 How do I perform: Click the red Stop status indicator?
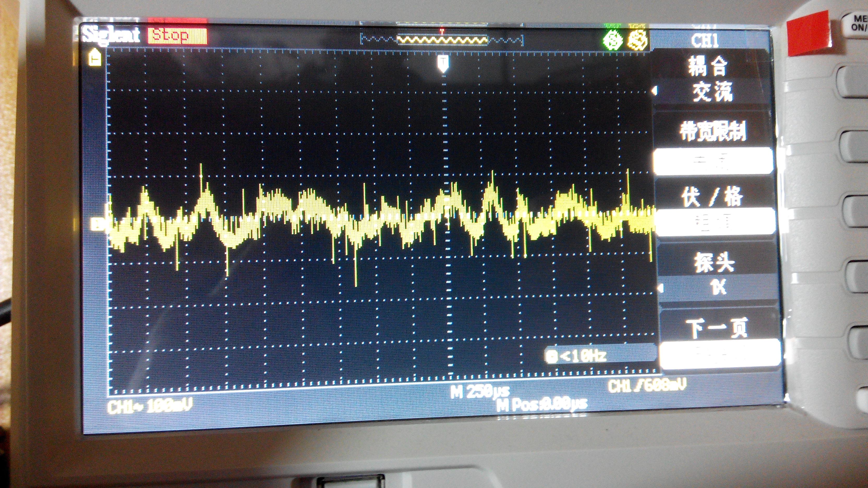(x=177, y=36)
